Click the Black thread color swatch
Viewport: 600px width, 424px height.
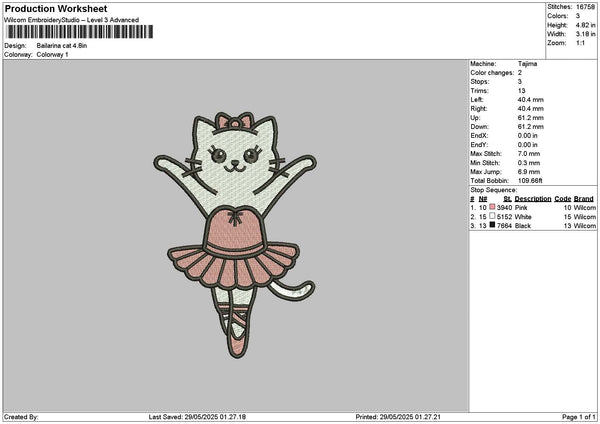click(493, 226)
